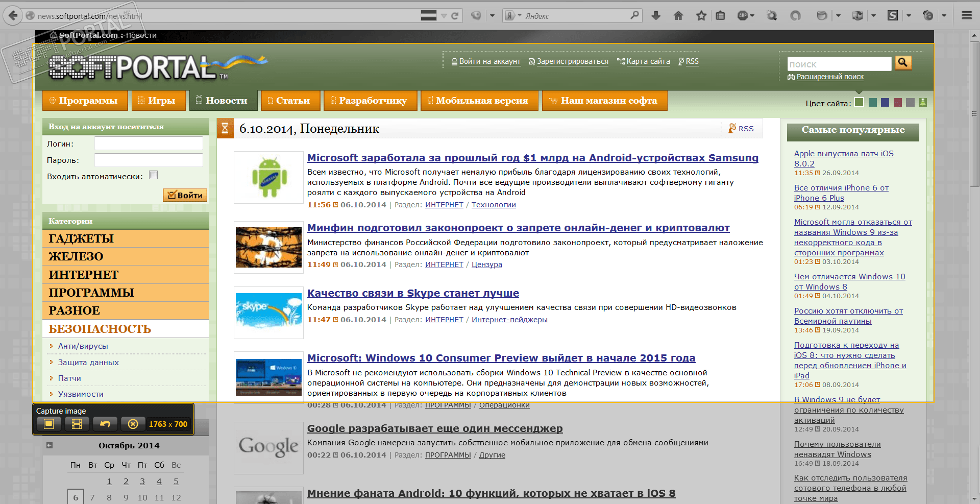Click the Adblock Plus ABP icon
This screenshot has width=980, height=504.
coord(743,16)
